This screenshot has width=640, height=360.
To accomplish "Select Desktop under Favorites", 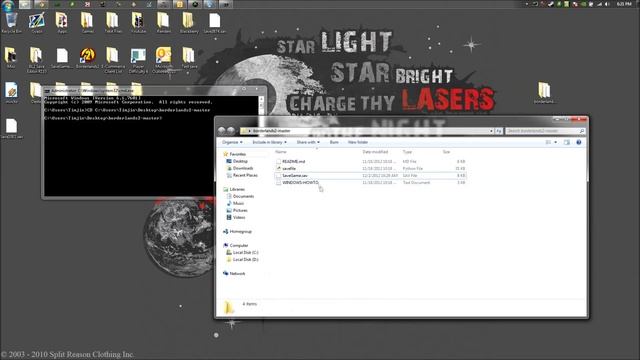I will [x=237, y=161].
